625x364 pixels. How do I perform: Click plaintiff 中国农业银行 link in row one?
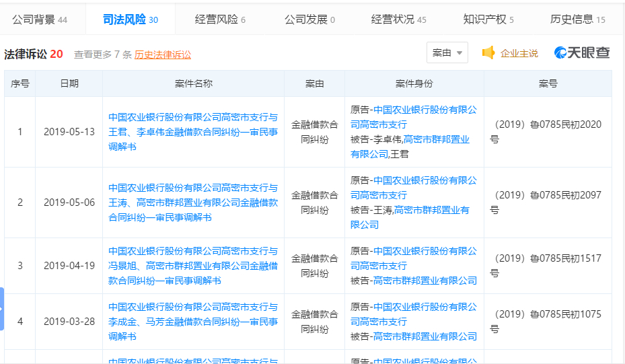(x=413, y=117)
